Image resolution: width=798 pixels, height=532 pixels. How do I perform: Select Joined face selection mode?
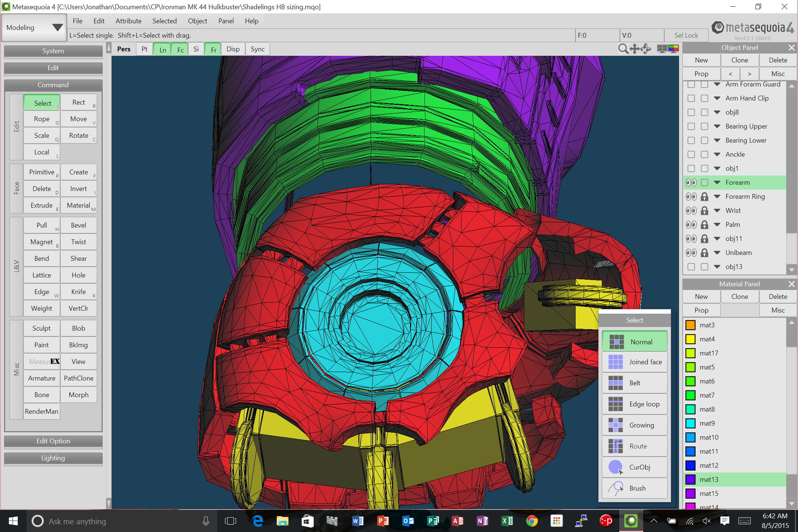pyautogui.click(x=634, y=362)
